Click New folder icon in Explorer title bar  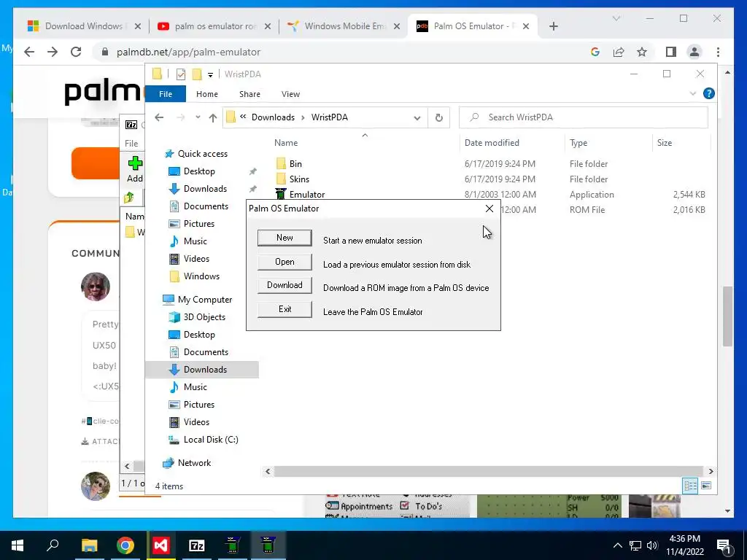pos(197,74)
